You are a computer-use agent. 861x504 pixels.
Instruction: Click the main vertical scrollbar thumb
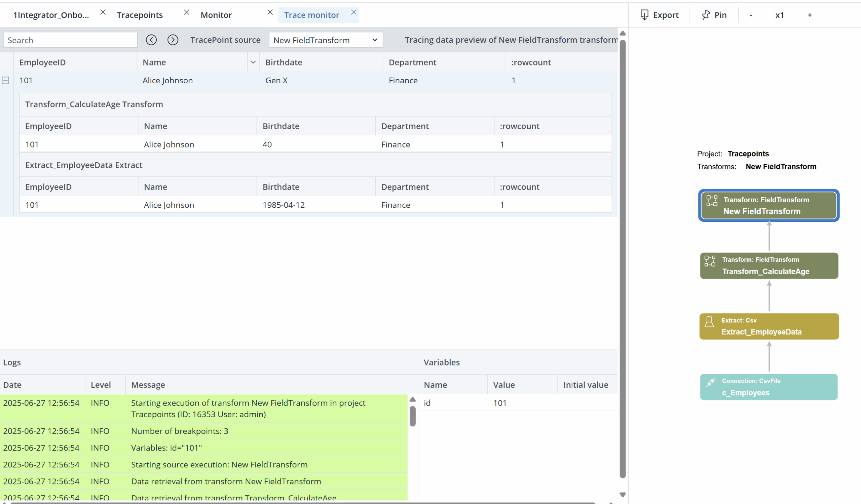pyautogui.click(x=623, y=259)
